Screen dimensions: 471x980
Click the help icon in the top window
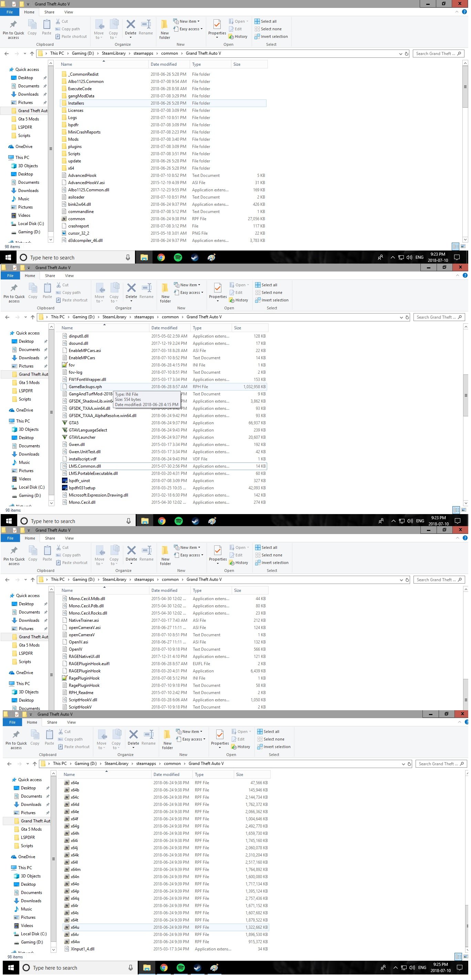[x=464, y=12]
